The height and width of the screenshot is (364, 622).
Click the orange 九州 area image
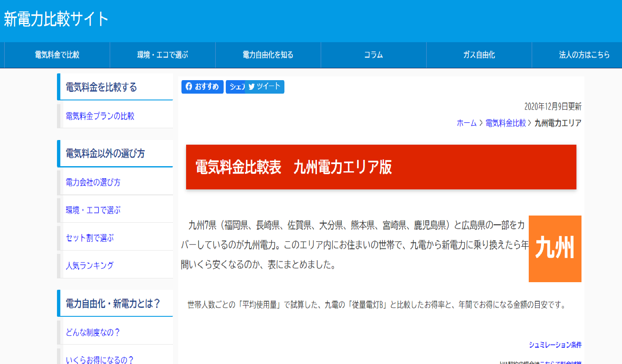click(555, 249)
